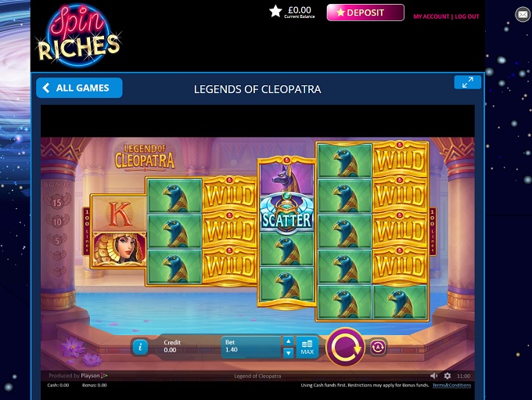
Task: Click the Cleopatra portrait symbol
Action: click(119, 249)
